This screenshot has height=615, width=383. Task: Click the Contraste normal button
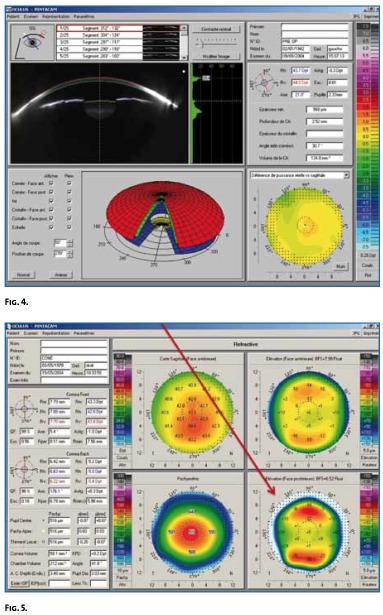(x=216, y=29)
